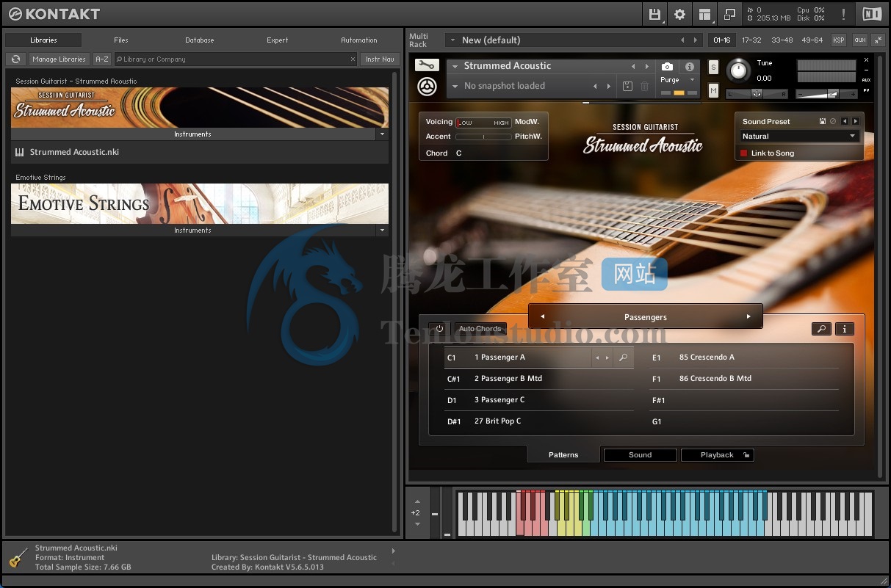The height and width of the screenshot is (588, 891).
Task: Click the NI logo icon
Action: point(872,14)
